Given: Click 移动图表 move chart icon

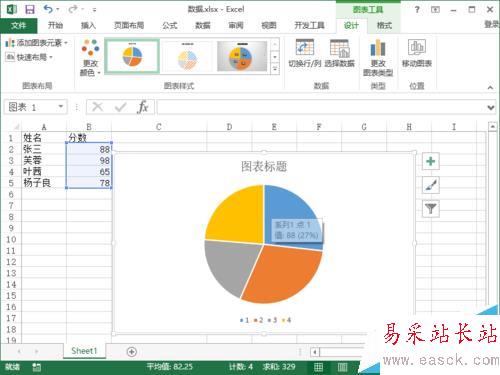Looking at the screenshot, I should (x=417, y=53).
